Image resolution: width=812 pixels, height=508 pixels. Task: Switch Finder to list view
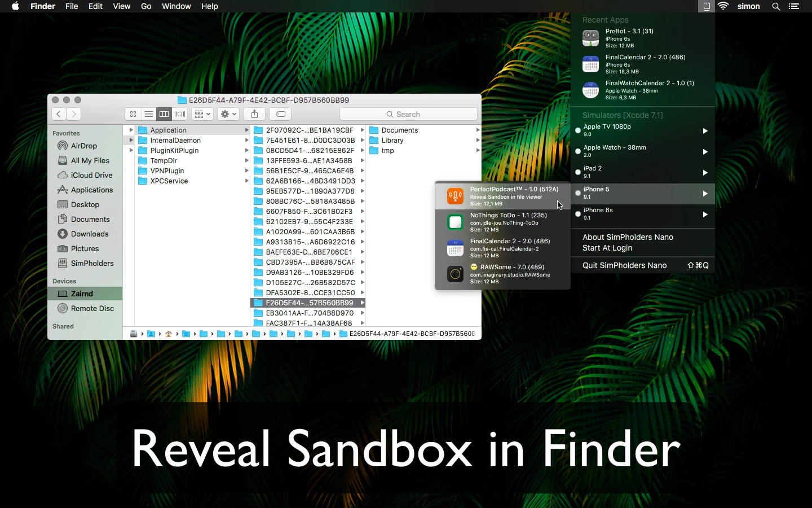(148, 114)
